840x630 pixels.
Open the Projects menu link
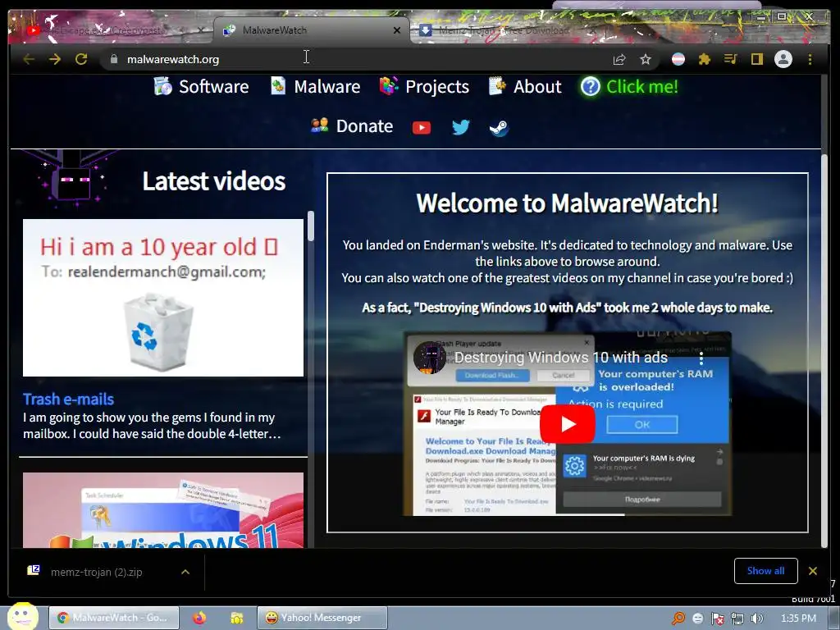click(437, 87)
